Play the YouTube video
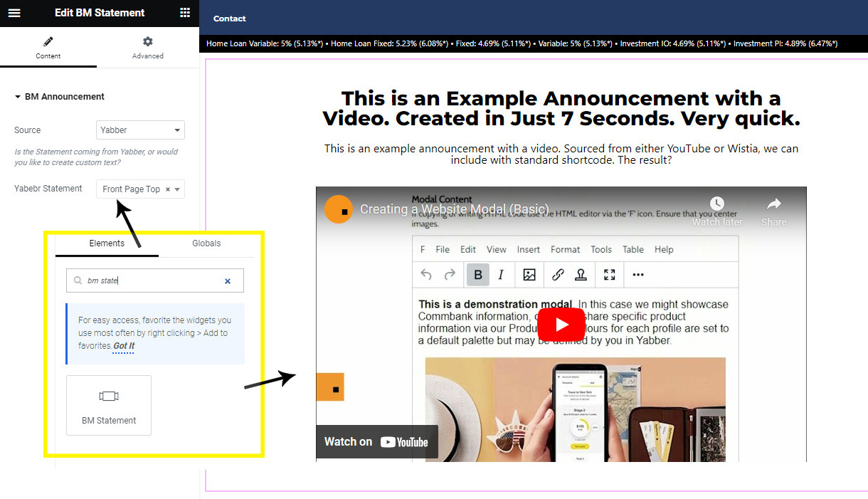868x499 pixels. click(561, 325)
